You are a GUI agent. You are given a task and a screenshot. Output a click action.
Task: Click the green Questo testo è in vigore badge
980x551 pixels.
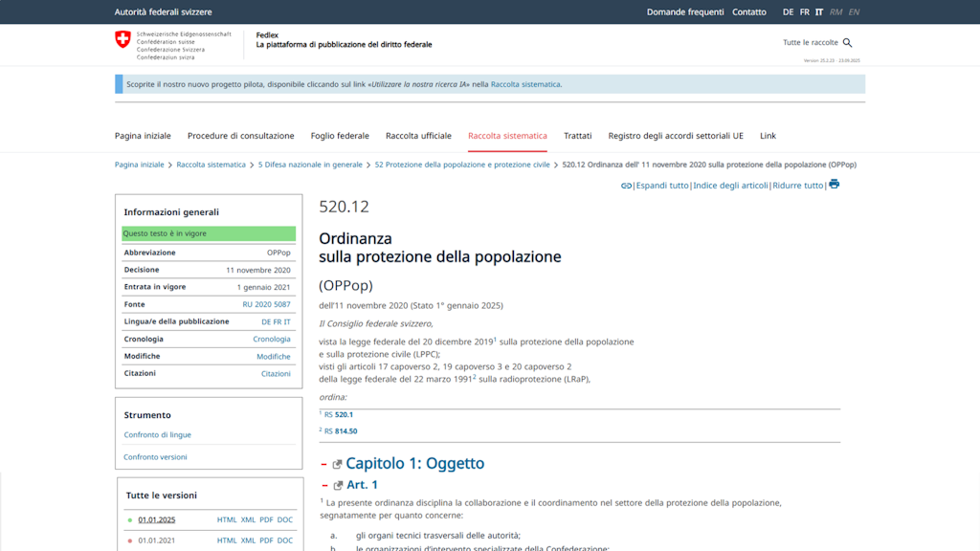(208, 233)
